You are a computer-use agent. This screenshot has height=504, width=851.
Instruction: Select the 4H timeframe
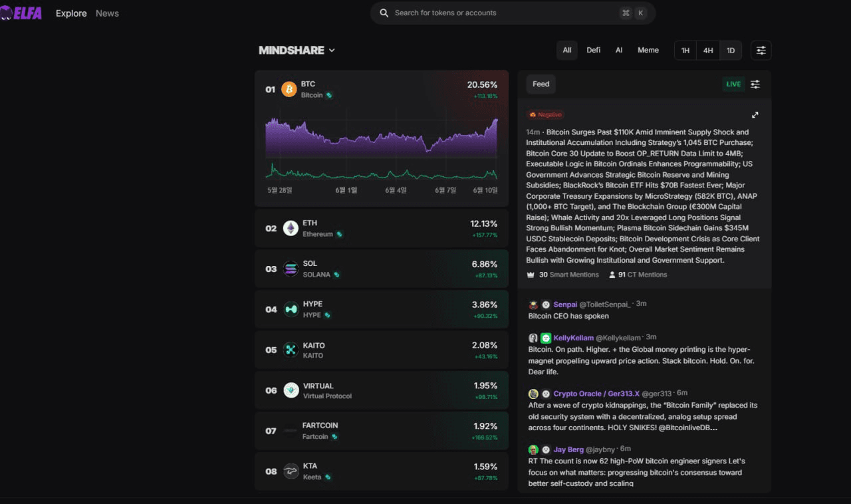[708, 51]
